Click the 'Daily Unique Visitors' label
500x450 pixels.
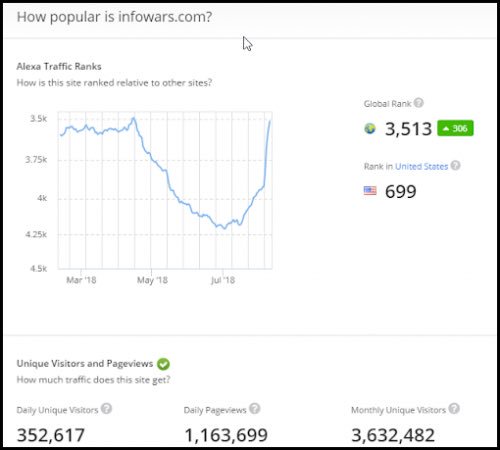click(57, 410)
